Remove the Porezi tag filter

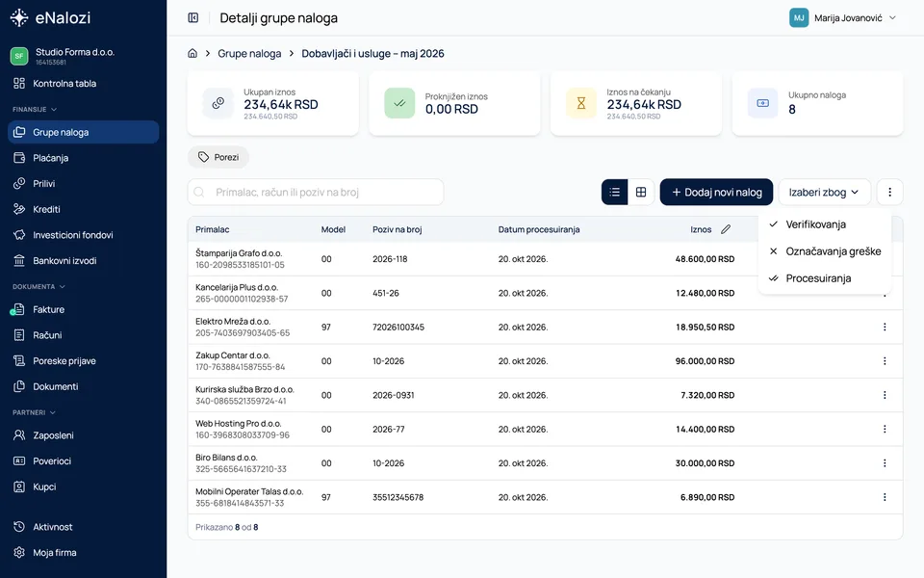coord(218,157)
